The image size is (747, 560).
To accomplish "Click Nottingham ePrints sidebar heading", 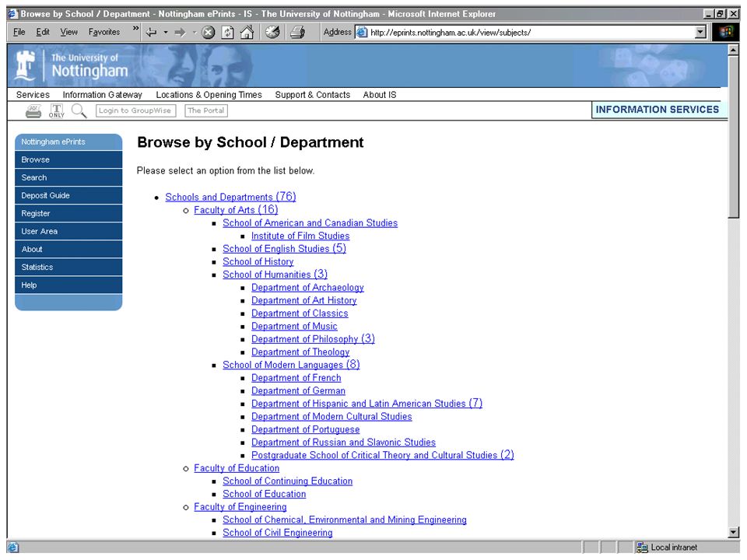I will pyautogui.click(x=68, y=142).
